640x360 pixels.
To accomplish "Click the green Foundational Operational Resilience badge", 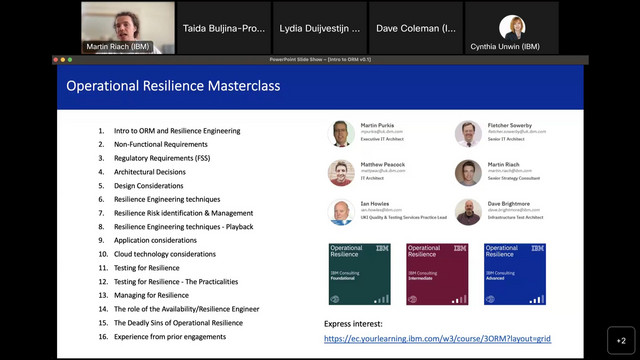I will tap(360, 274).
